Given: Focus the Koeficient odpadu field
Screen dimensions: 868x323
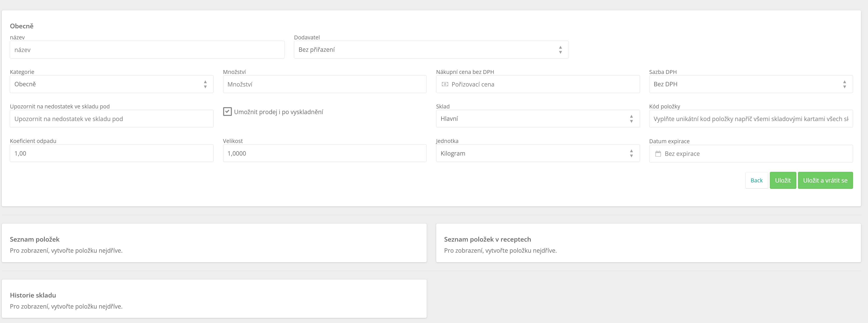Looking at the screenshot, I should click(112, 153).
